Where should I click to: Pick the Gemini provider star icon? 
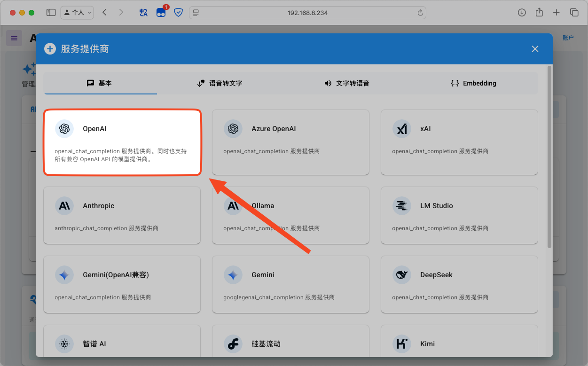233,275
